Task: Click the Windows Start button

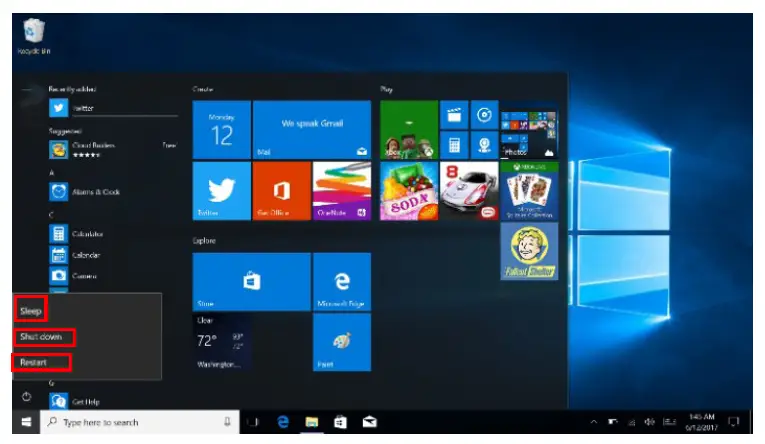Action: click(26, 422)
